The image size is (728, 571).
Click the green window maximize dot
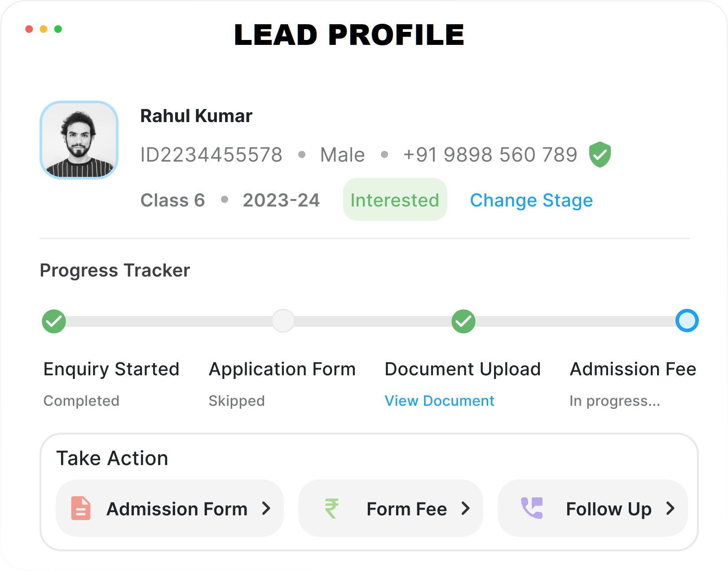click(x=58, y=29)
